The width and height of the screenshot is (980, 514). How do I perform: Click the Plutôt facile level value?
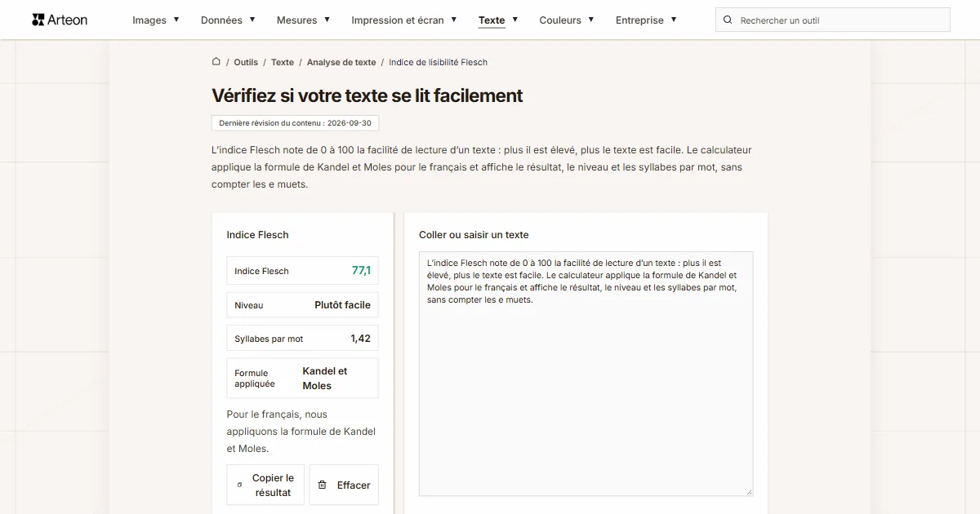coord(342,304)
